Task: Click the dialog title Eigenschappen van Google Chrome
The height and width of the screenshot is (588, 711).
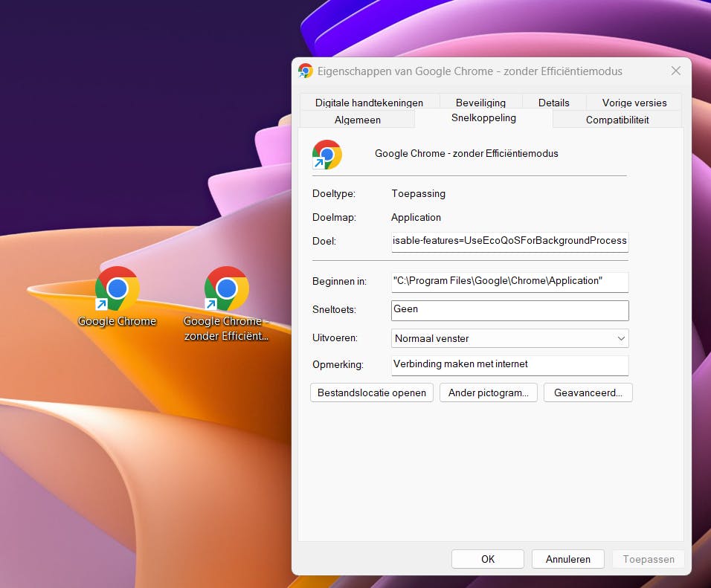Action: (470, 71)
